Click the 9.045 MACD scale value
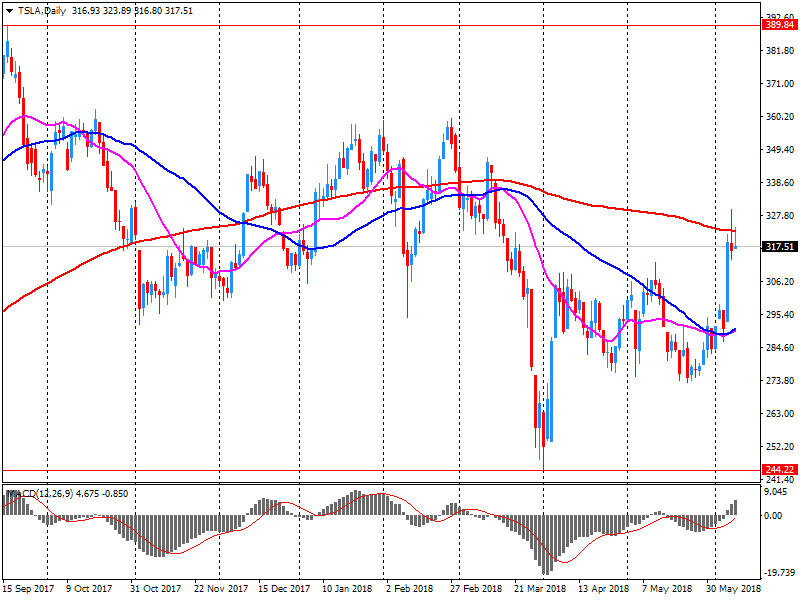Viewport: 800px width, 600px height. point(776,492)
